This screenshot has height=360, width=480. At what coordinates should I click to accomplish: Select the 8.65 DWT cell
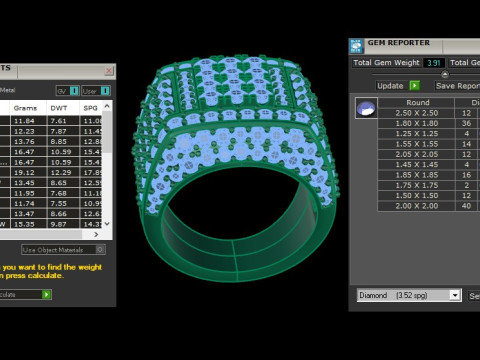[63, 183]
